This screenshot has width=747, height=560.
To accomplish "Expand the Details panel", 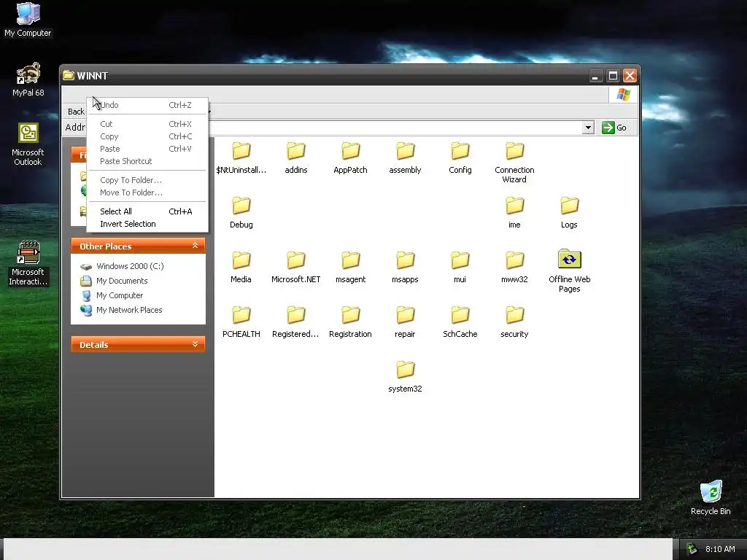I will (x=195, y=344).
